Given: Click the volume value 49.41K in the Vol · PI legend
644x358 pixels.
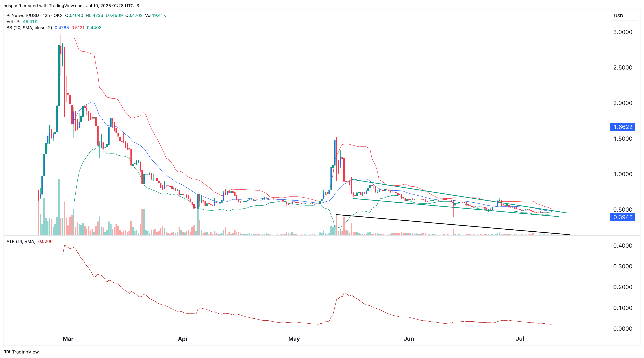Looking at the screenshot, I should click(30, 21).
